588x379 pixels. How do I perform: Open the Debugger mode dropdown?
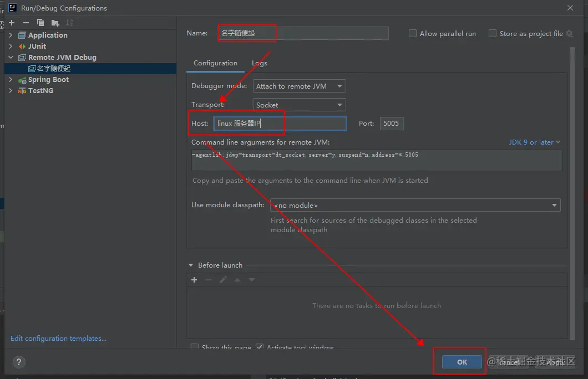pyautogui.click(x=299, y=86)
